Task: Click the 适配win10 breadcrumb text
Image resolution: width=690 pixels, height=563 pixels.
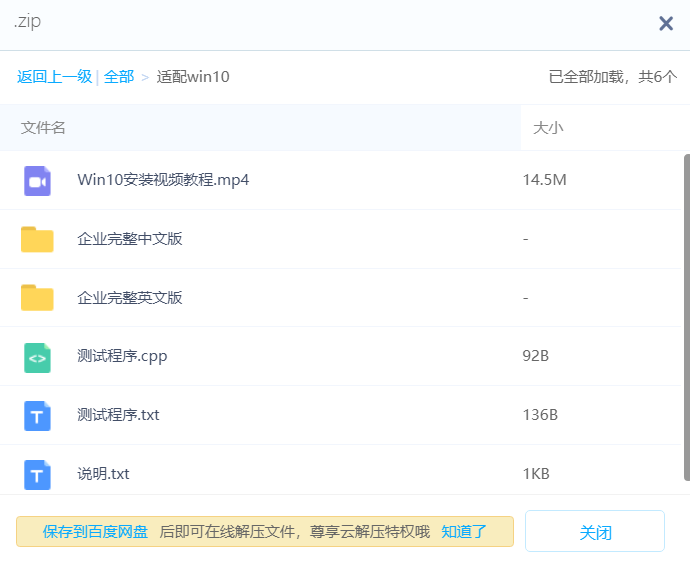Action: [193, 77]
